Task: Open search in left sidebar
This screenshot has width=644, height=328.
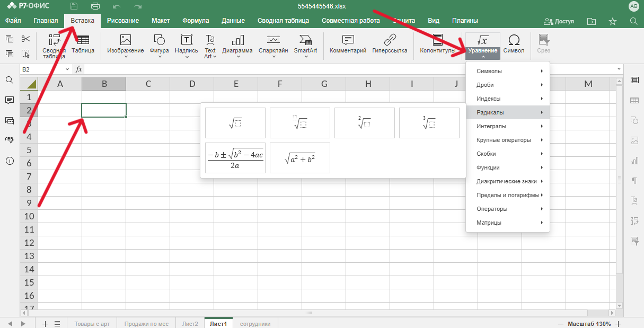Action: pos(10,79)
